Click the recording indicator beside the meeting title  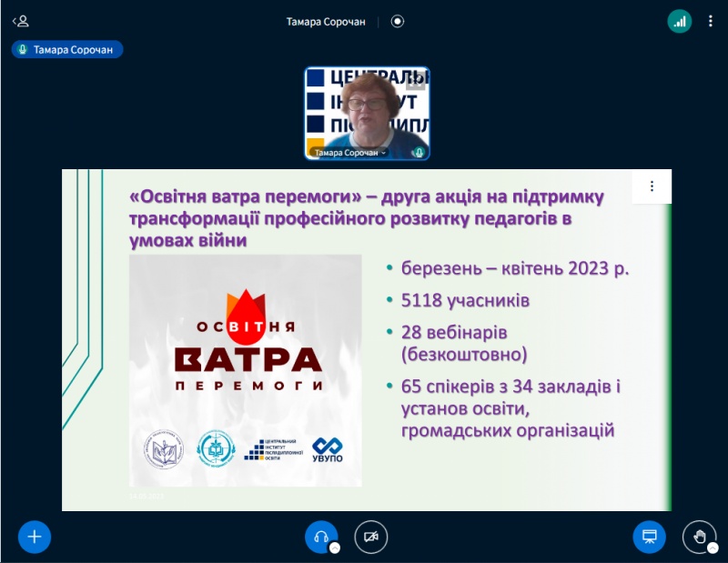pyautogui.click(x=397, y=22)
